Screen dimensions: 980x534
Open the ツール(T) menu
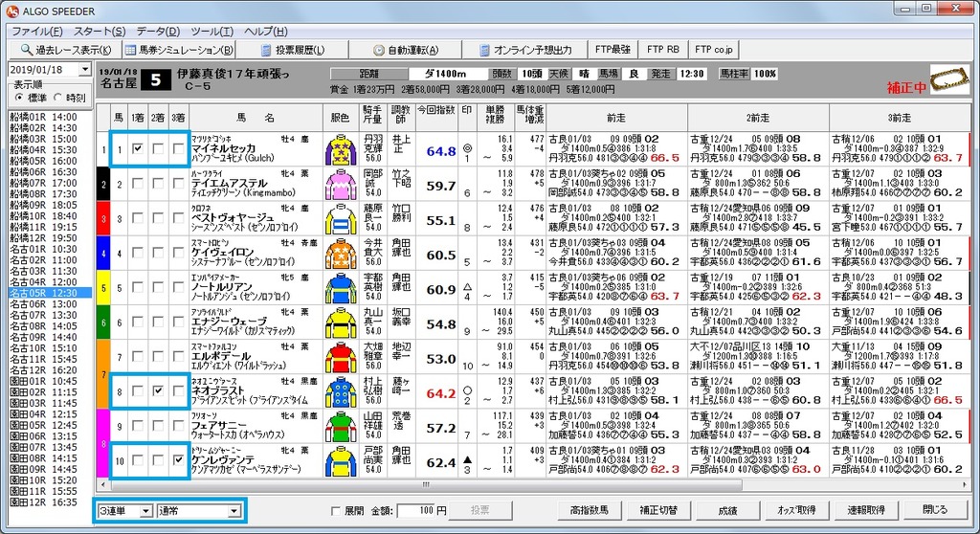tap(212, 32)
